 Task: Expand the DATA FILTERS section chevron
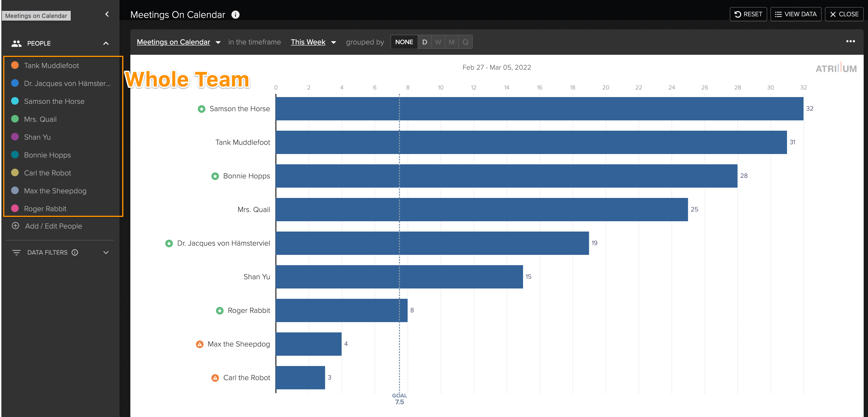(106, 252)
